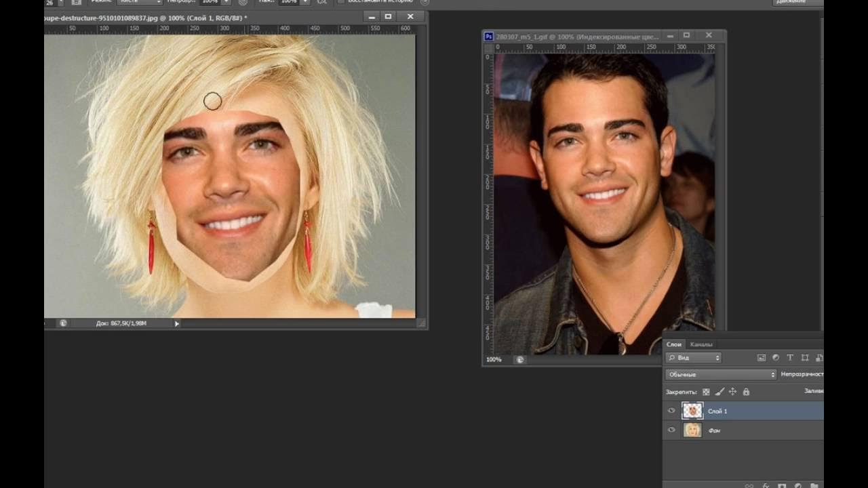Toggle lock transparent pixels checkerboard icon
The width and height of the screenshot is (868, 488).
pos(706,392)
